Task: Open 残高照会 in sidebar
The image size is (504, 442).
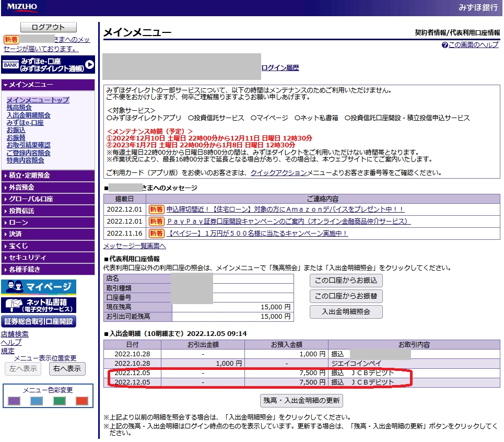Action: tap(19, 108)
